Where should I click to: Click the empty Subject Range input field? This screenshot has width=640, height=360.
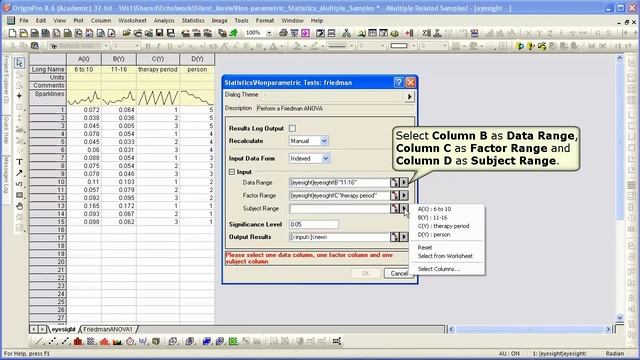point(339,209)
